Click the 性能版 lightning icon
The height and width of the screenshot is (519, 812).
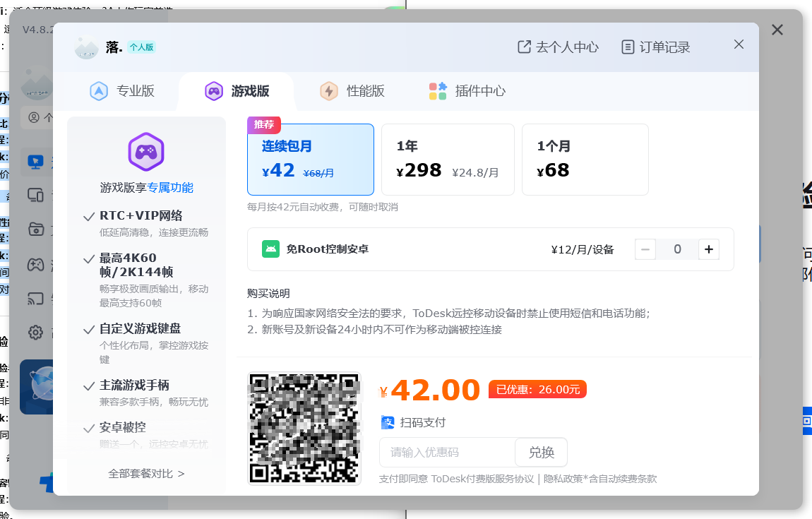coord(329,91)
